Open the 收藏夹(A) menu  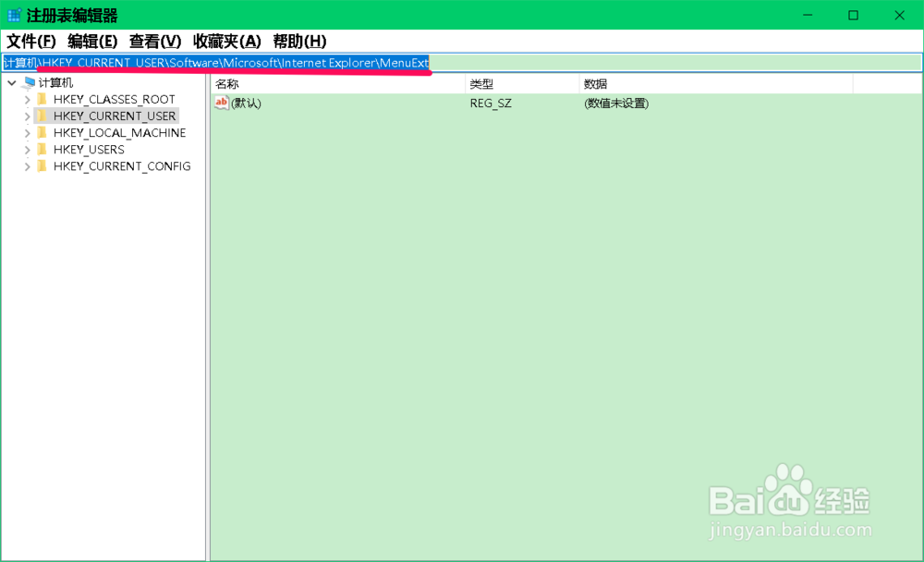(x=227, y=42)
